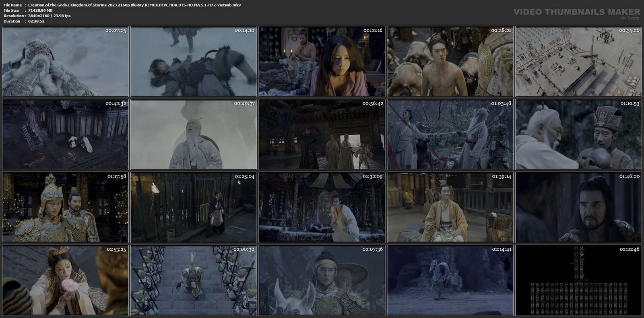This screenshot has height=318, width=644.
Task: Select the golden armor frame 01:17:58
Action: (65, 207)
